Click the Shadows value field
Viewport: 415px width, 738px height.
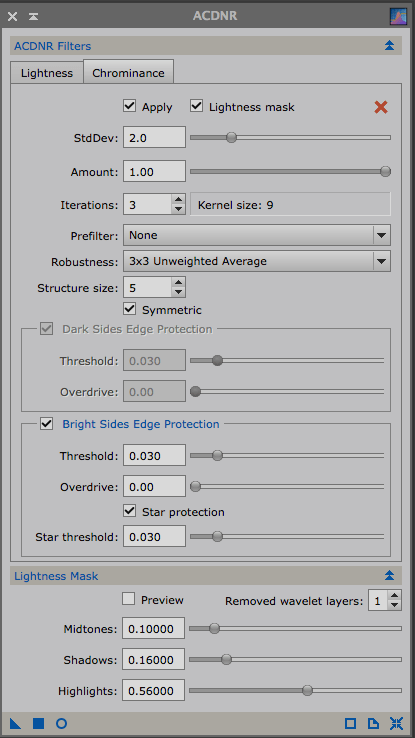pos(153,659)
